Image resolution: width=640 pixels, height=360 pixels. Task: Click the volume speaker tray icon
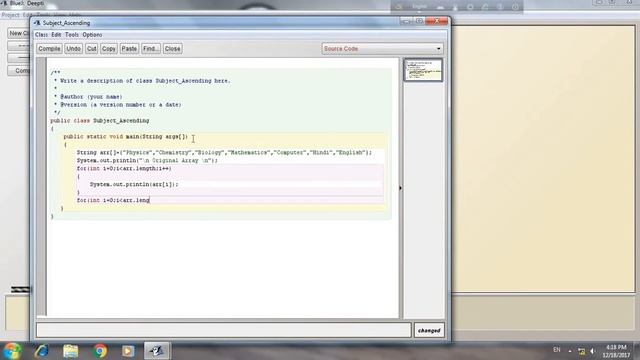tap(593, 351)
